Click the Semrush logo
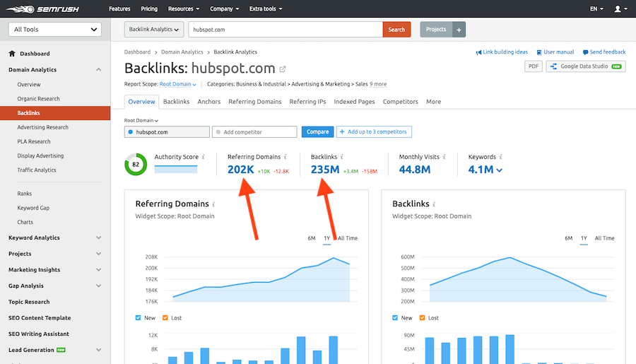The width and height of the screenshot is (636, 364). click(x=43, y=8)
